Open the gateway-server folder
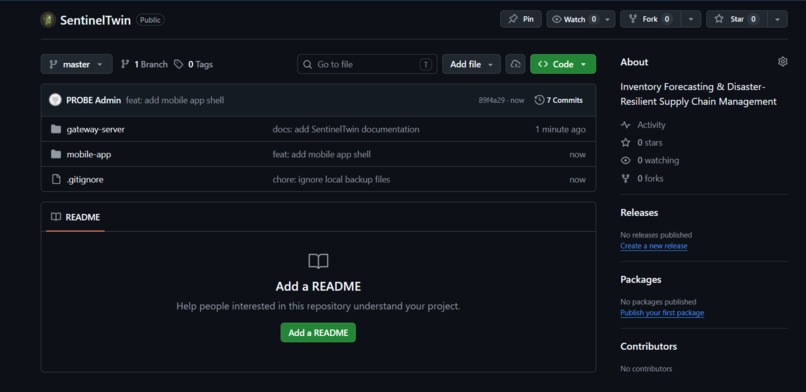This screenshot has height=392, width=806. point(96,129)
